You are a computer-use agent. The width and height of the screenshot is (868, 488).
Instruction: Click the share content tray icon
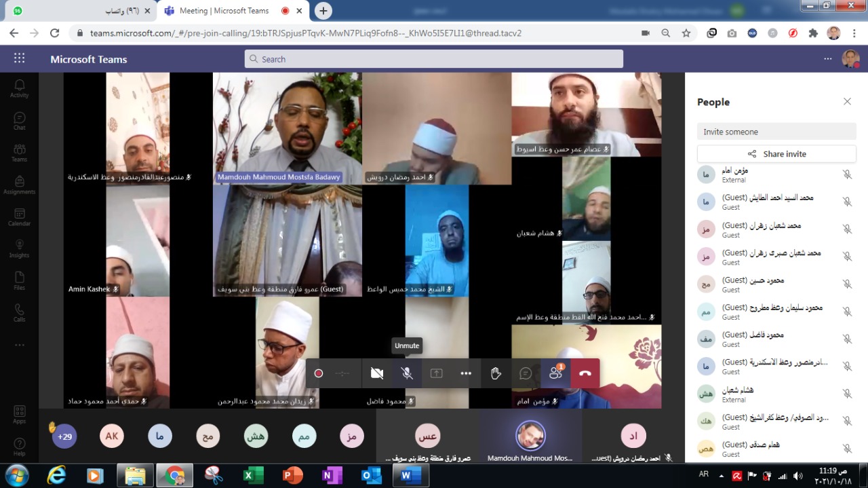click(x=436, y=373)
